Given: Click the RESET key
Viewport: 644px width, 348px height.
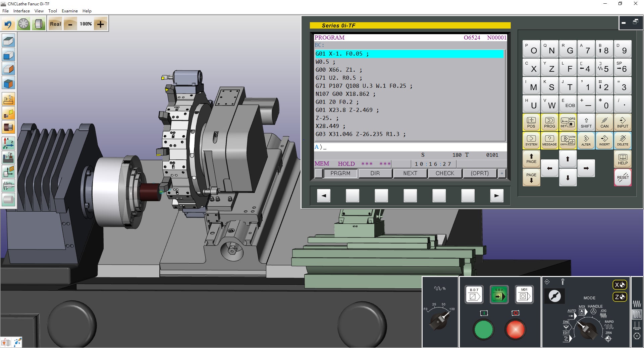Looking at the screenshot, I should click(623, 177).
